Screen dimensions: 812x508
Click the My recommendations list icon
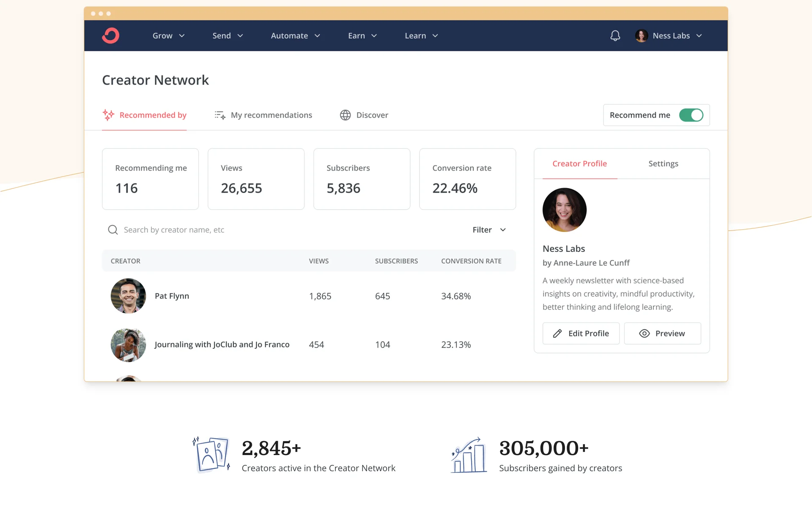coord(220,115)
